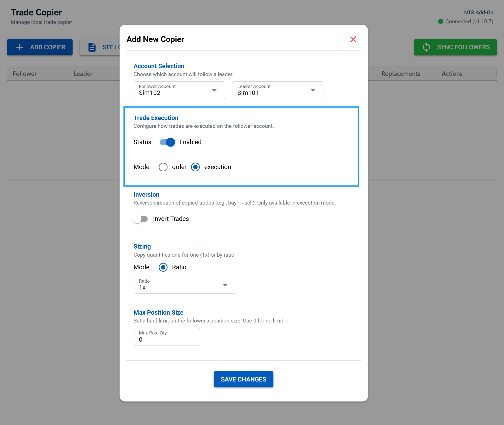Click the Inversion section heading
The height and width of the screenshot is (425, 504).
146,195
